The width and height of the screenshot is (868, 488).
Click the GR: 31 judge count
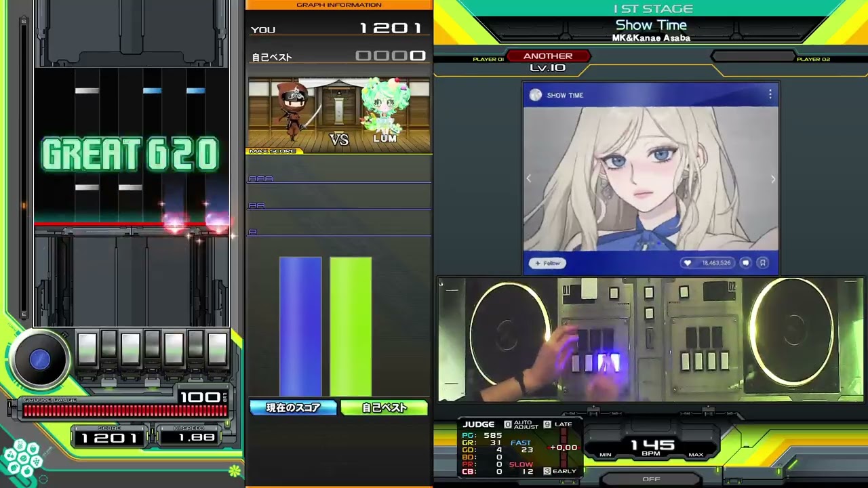482,443
